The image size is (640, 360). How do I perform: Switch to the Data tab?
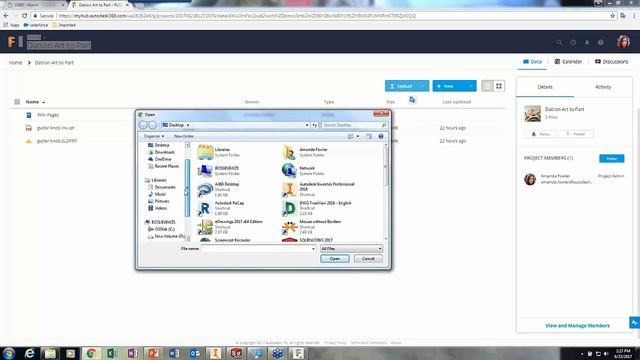(x=532, y=62)
